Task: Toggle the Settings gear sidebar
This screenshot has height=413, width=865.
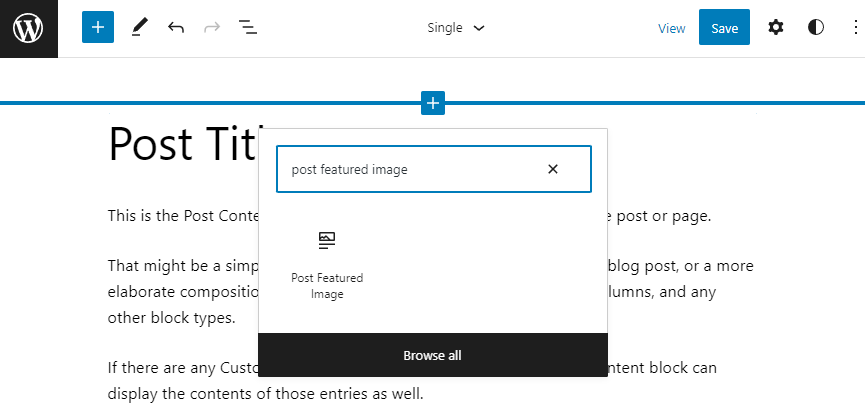Action: point(776,28)
